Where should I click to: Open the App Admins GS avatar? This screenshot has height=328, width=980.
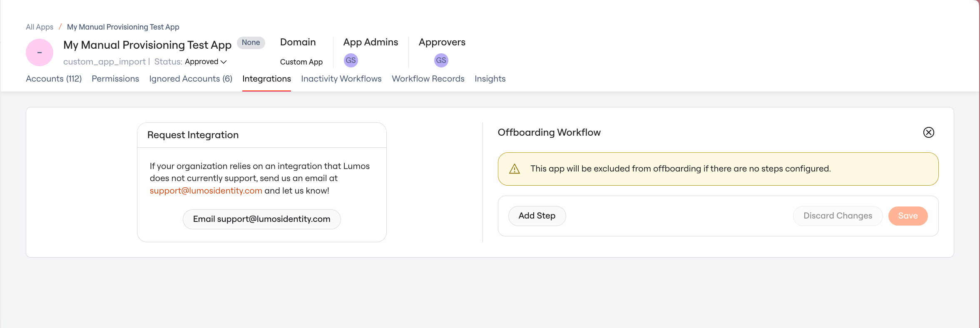tap(351, 60)
